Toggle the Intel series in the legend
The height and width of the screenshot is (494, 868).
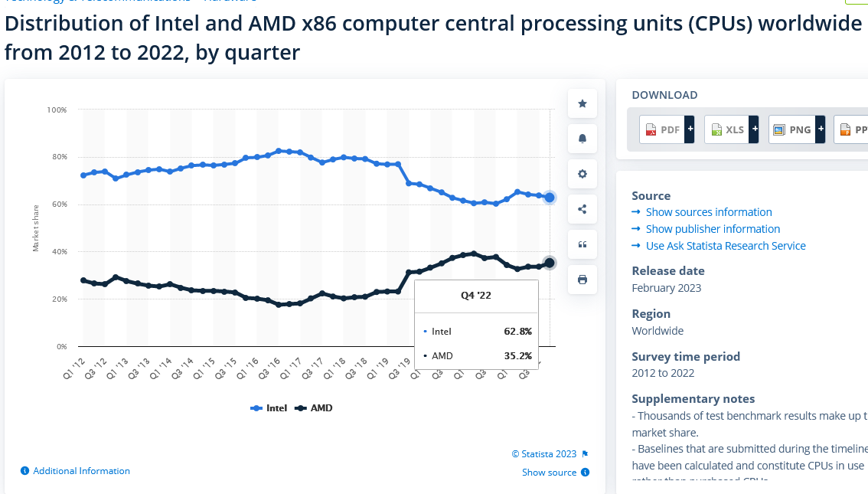(268, 407)
